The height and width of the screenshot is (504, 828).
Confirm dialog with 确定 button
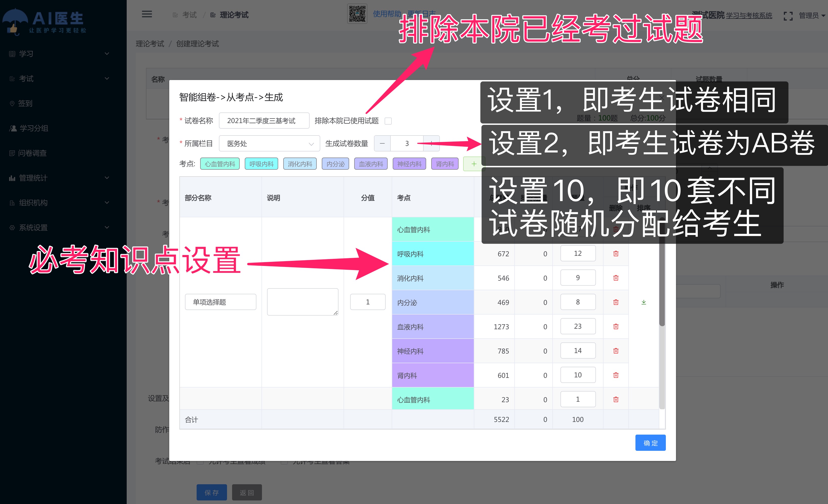tap(650, 443)
